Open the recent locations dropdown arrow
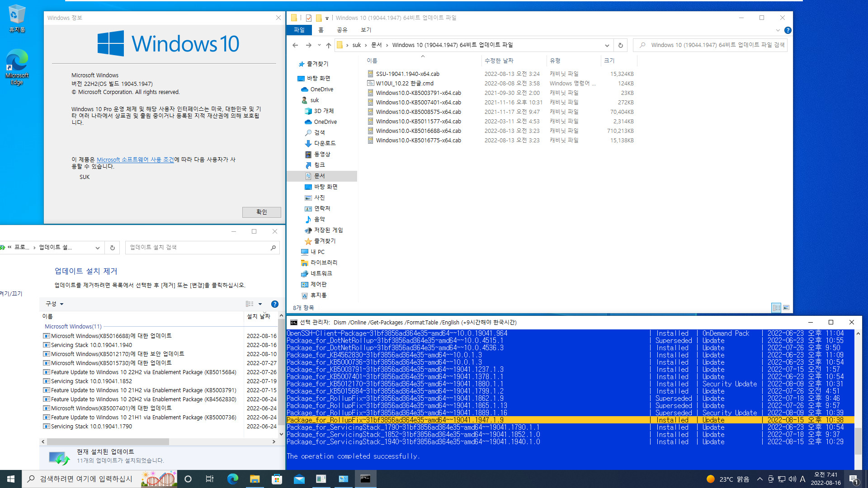This screenshot has width=868, height=488. (319, 45)
